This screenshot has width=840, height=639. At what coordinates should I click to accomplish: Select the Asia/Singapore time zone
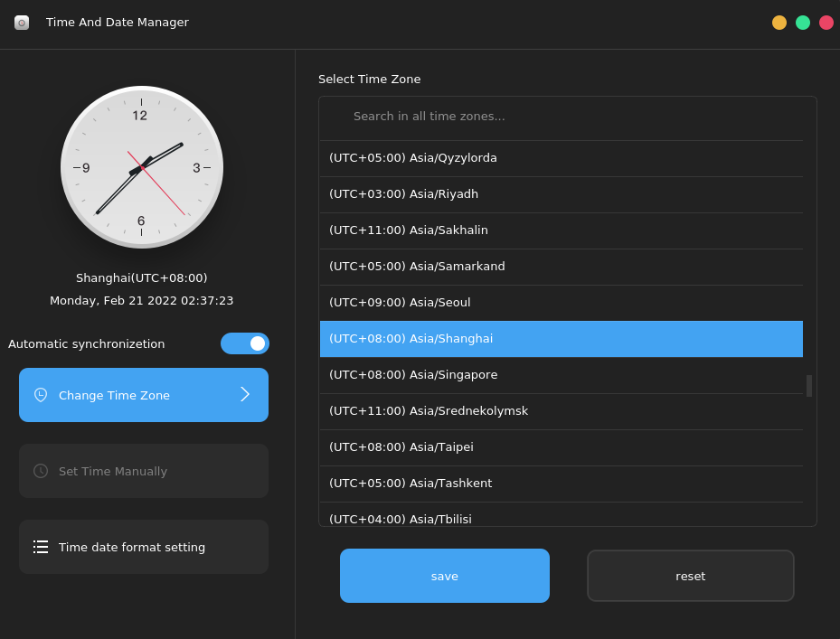click(561, 374)
